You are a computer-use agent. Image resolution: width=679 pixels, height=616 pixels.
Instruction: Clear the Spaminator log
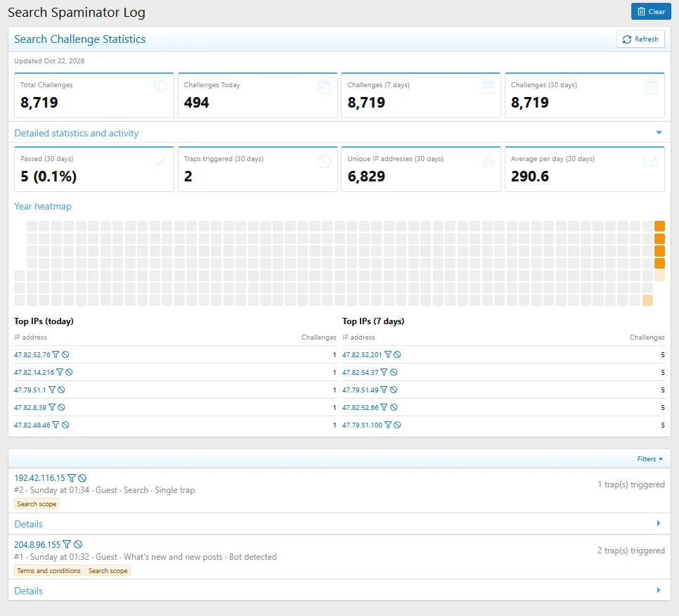(651, 12)
